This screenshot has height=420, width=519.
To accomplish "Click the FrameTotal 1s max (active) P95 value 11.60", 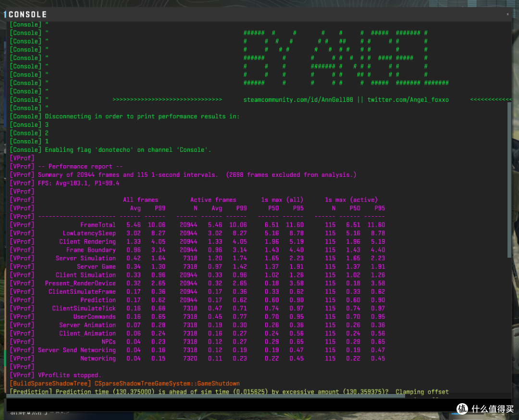I will pos(376,225).
